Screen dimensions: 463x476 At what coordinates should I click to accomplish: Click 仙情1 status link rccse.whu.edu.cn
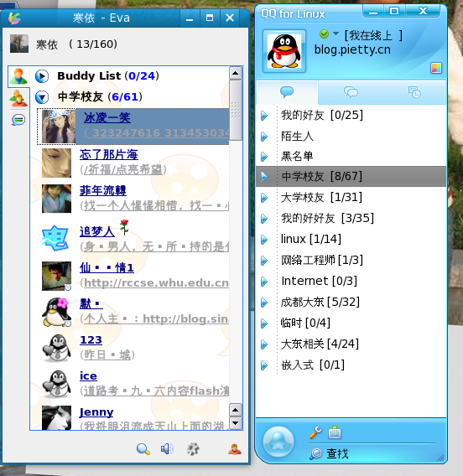coord(156,283)
